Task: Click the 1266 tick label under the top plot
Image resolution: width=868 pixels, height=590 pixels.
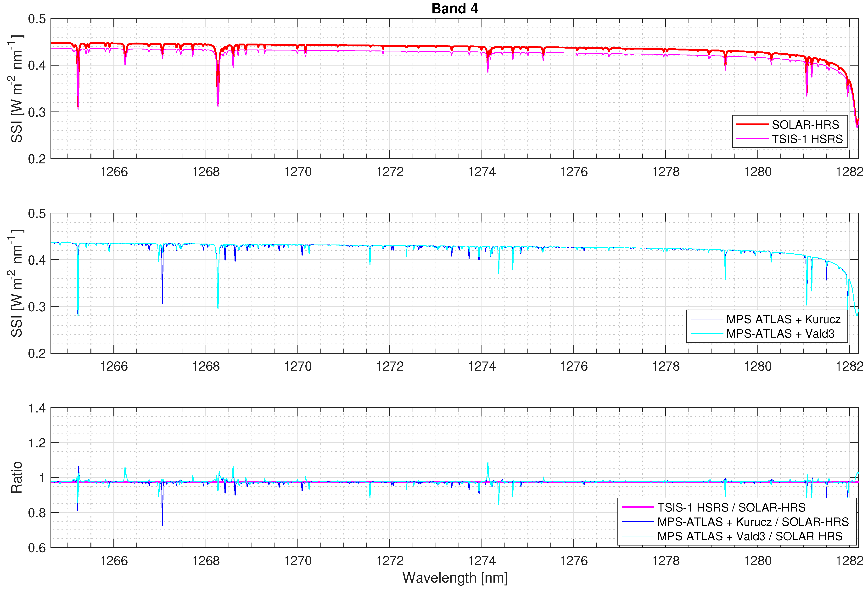Action: click(114, 172)
